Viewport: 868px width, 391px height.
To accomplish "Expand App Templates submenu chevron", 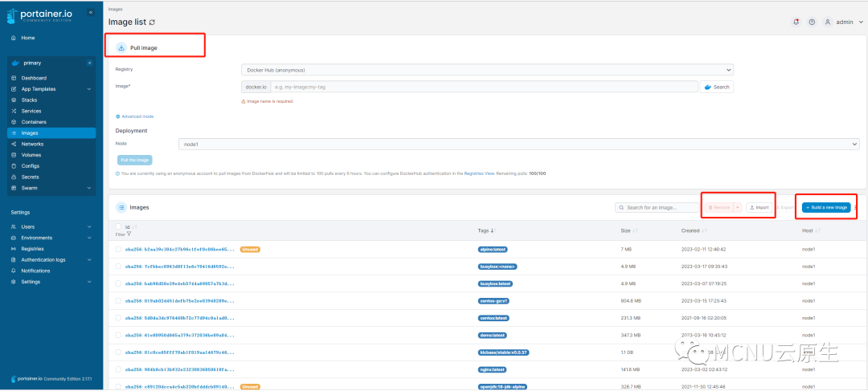I will 89,89.
